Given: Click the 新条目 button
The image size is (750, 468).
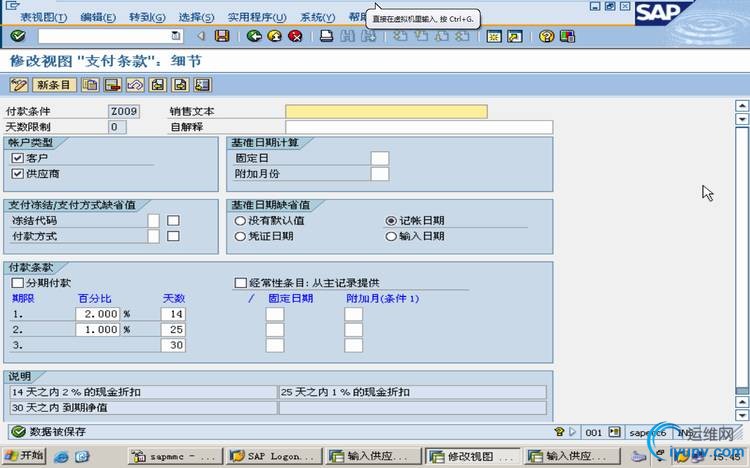Looking at the screenshot, I should 54,85.
